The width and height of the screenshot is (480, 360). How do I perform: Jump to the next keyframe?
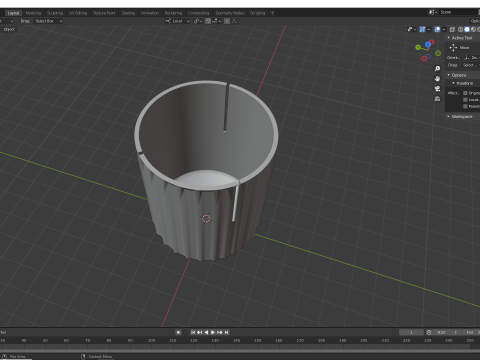click(x=220, y=332)
